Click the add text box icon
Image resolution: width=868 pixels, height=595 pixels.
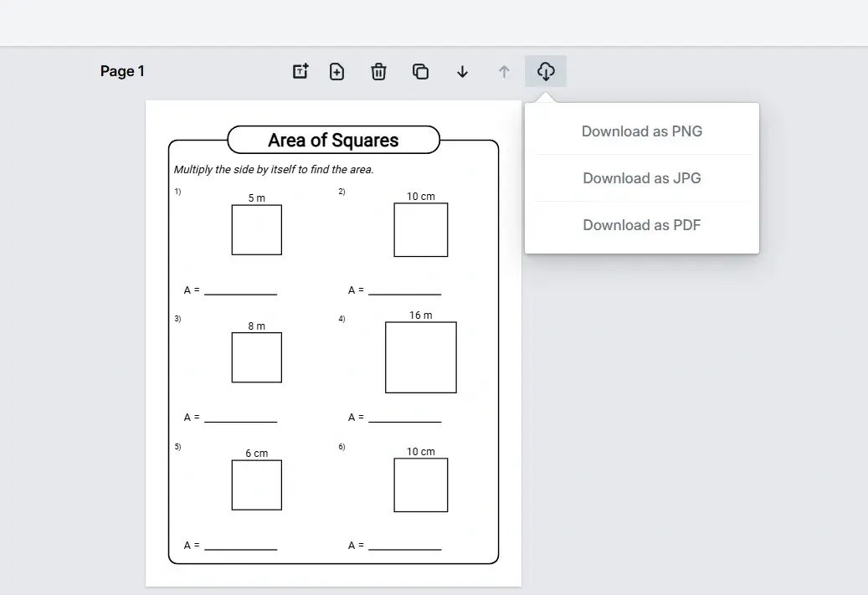coord(300,71)
